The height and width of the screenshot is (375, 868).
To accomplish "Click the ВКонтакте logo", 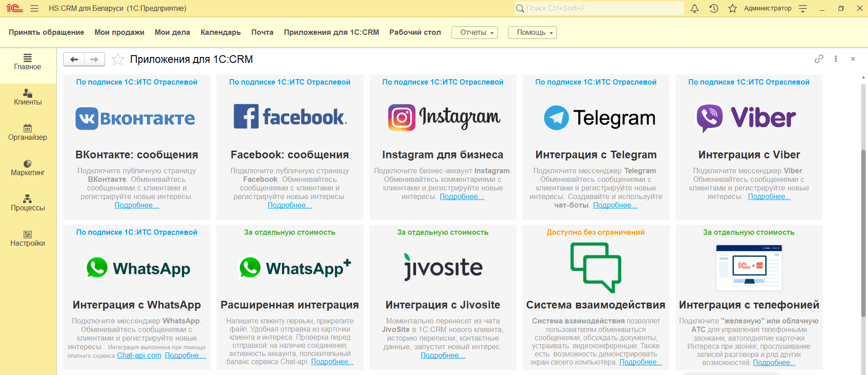I will point(135,118).
